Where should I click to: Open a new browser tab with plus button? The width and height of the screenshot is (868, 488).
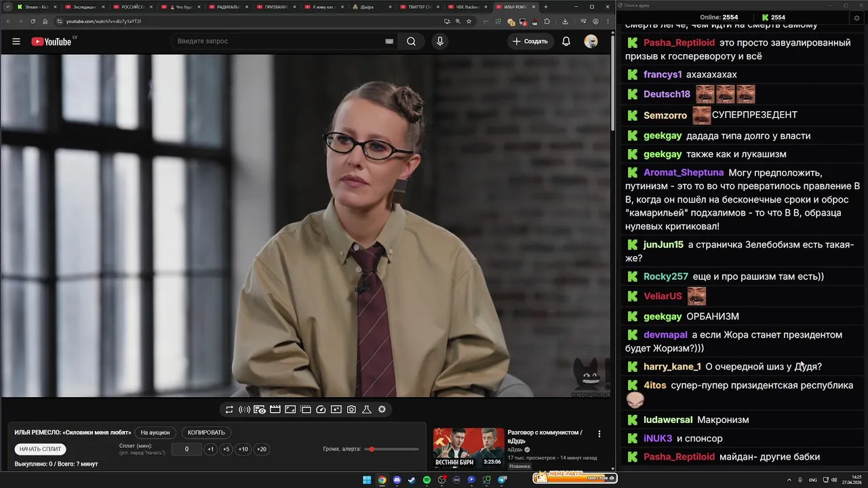point(546,7)
